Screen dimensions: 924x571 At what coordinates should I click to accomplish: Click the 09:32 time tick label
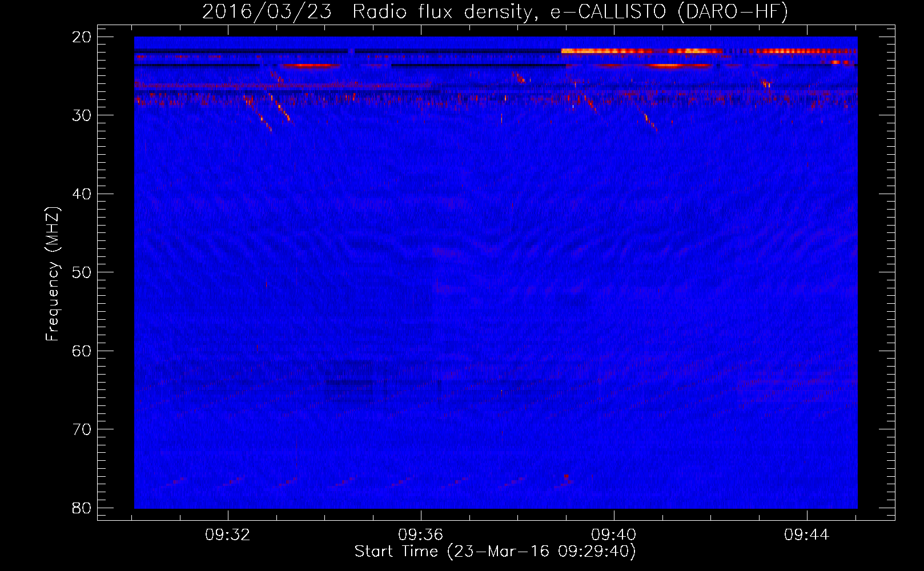tap(228, 535)
